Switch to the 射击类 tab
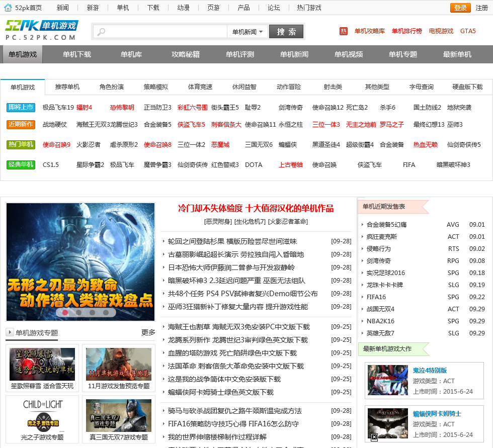This screenshot has width=493, height=448. pos(333,87)
